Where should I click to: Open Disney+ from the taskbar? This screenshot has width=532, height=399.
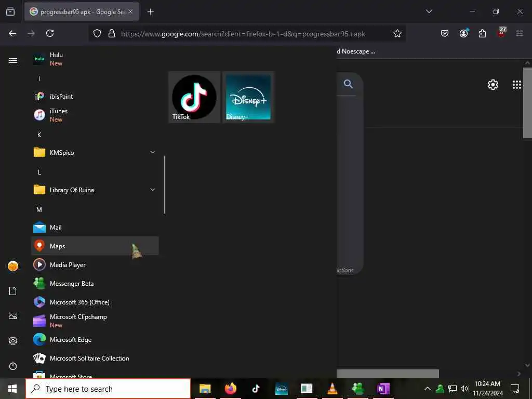[281, 389]
